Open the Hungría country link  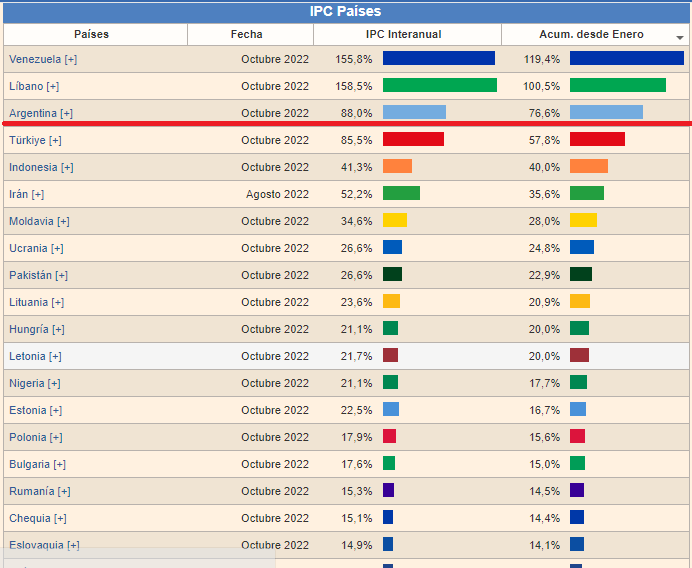pyautogui.click(x=29, y=329)
